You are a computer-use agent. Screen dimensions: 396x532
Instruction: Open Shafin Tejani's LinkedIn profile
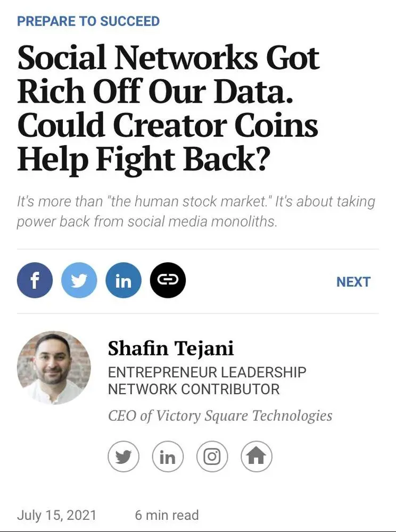point(168,456)
